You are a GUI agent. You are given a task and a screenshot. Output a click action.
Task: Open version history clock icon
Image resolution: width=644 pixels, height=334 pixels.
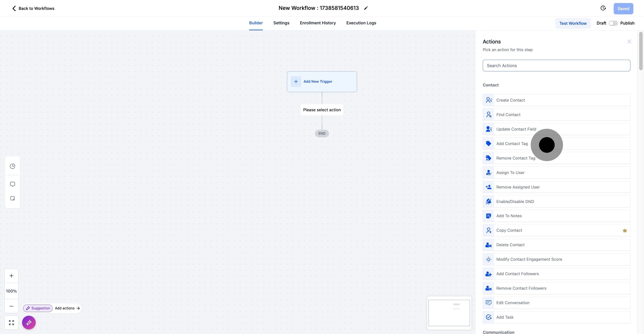point(603,8)
